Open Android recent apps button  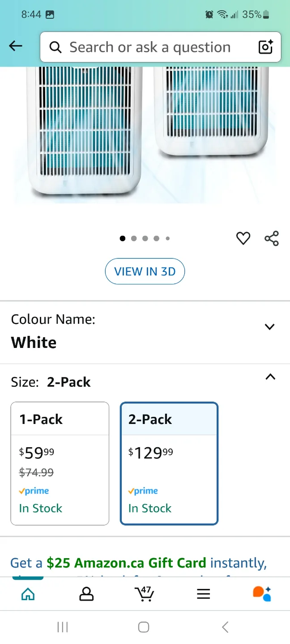(x=63, y=627)
